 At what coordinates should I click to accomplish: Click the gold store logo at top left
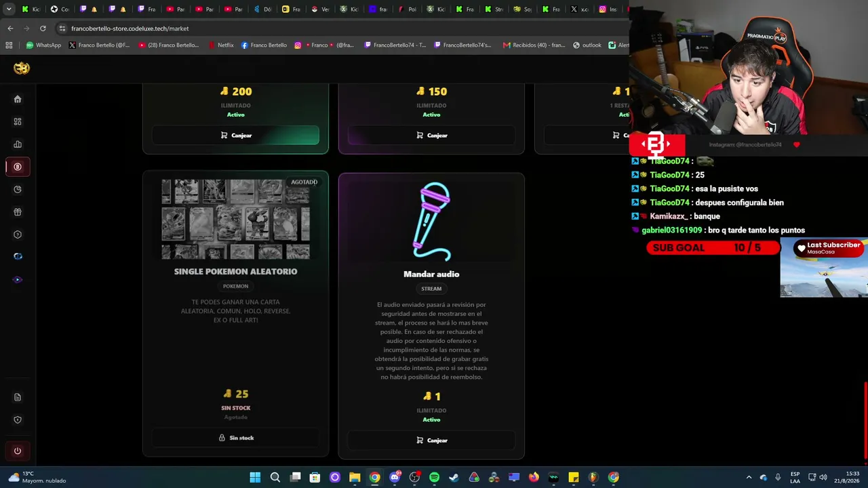22,68
